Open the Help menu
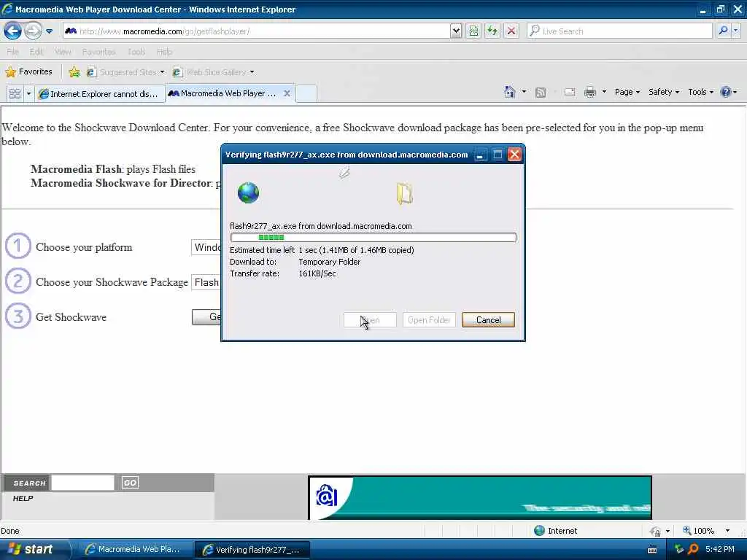747x560 pixels. click(164, 52)
